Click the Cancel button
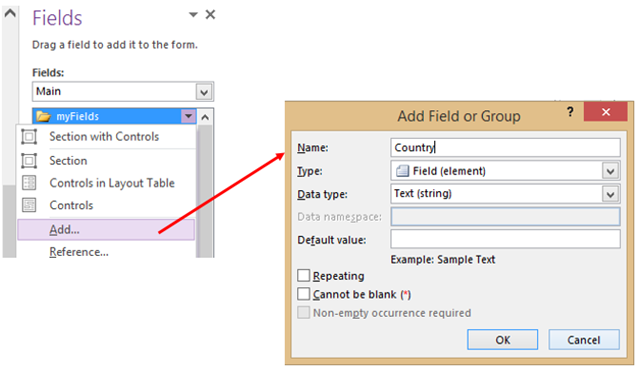 click(x=584, y=340)
